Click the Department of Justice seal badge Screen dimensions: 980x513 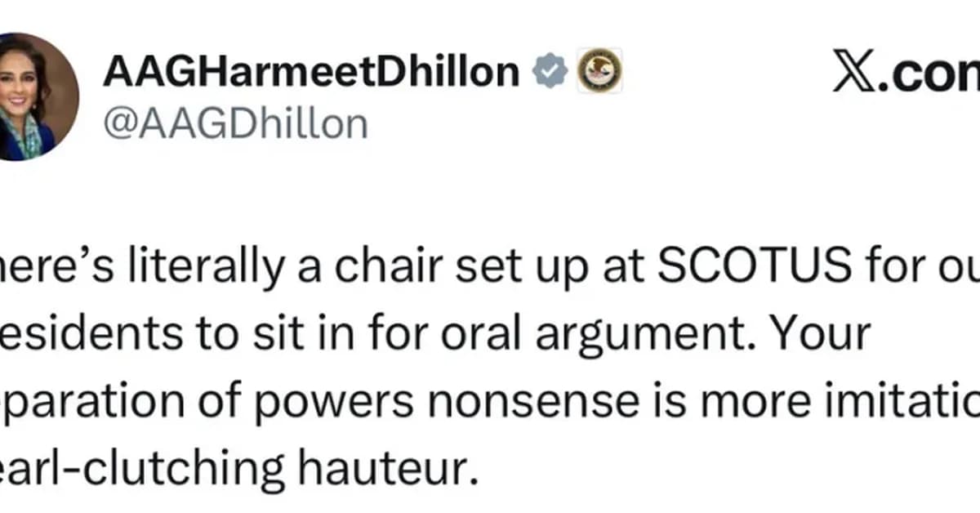coord(600,71)
